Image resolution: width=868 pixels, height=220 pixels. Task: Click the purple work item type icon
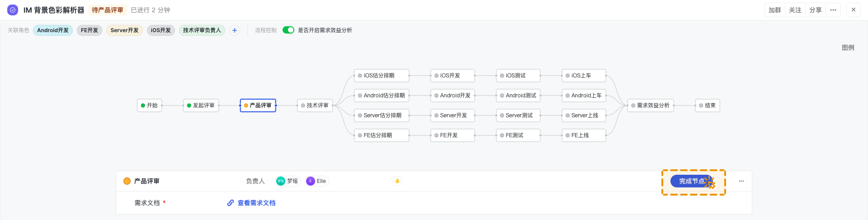pos(12,10)
